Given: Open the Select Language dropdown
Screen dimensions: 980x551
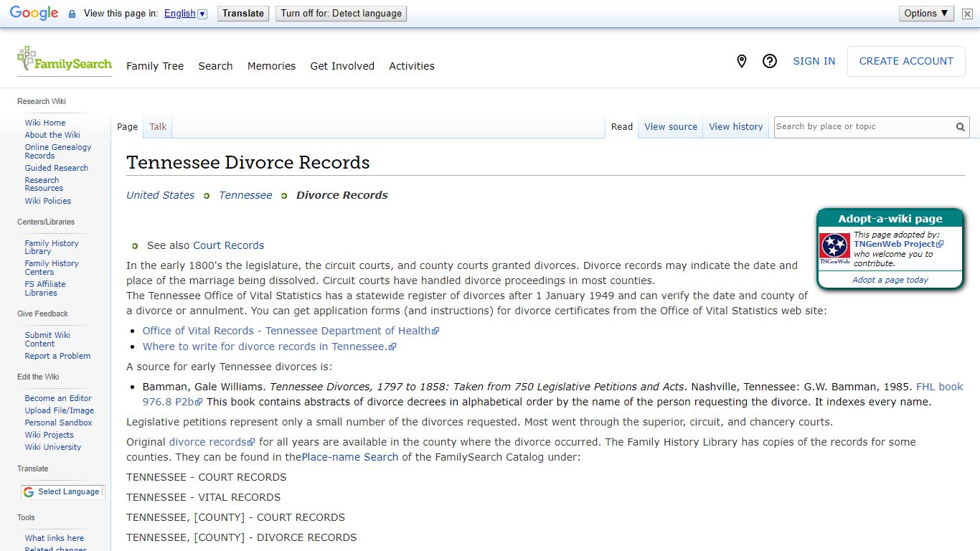Looking at the screenshot, I should click(x=62, y=492).
